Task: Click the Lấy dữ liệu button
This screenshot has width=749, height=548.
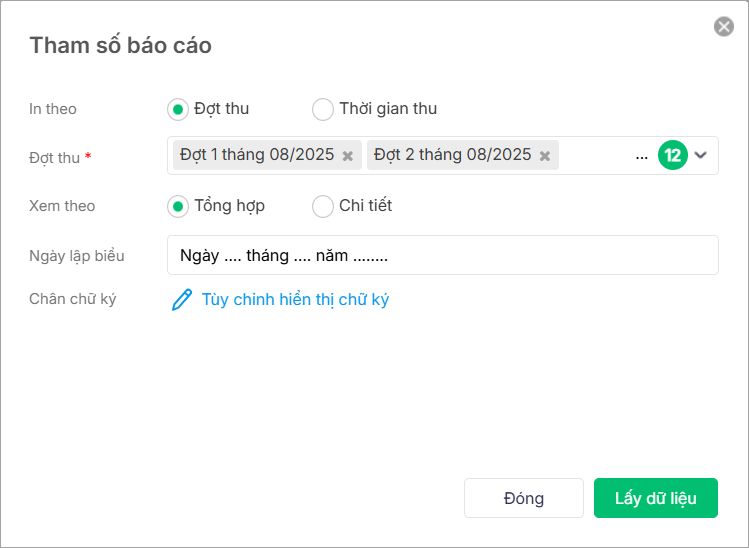Action: [x=655, y=498]
